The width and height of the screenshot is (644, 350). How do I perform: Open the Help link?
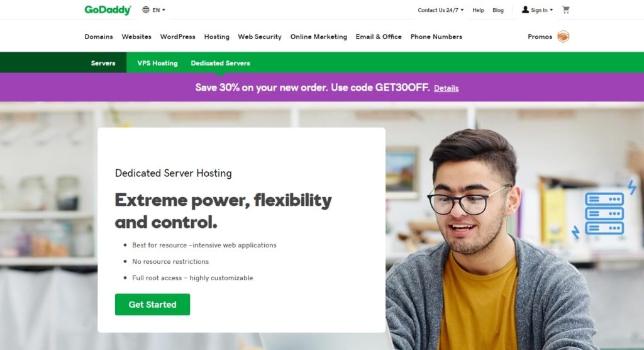pyautogui.click(x=478, y=10)
